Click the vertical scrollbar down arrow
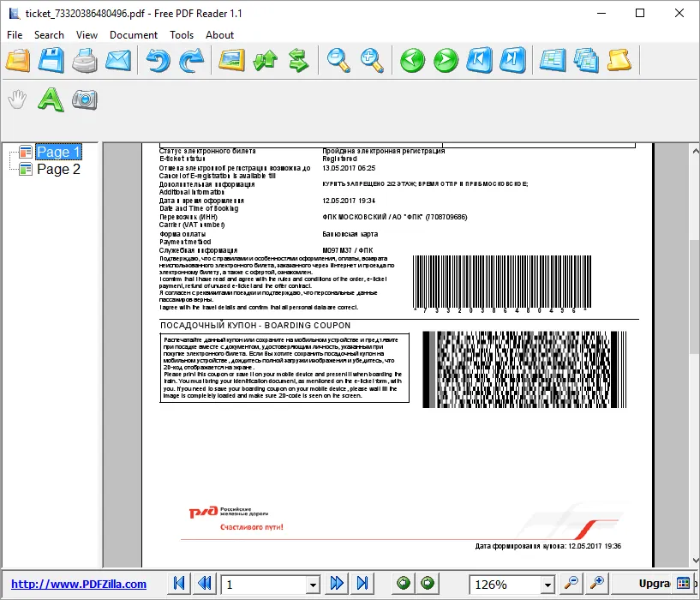Viewport: 700px width, 600px height. pyautogui.click(x=695, y=561)
